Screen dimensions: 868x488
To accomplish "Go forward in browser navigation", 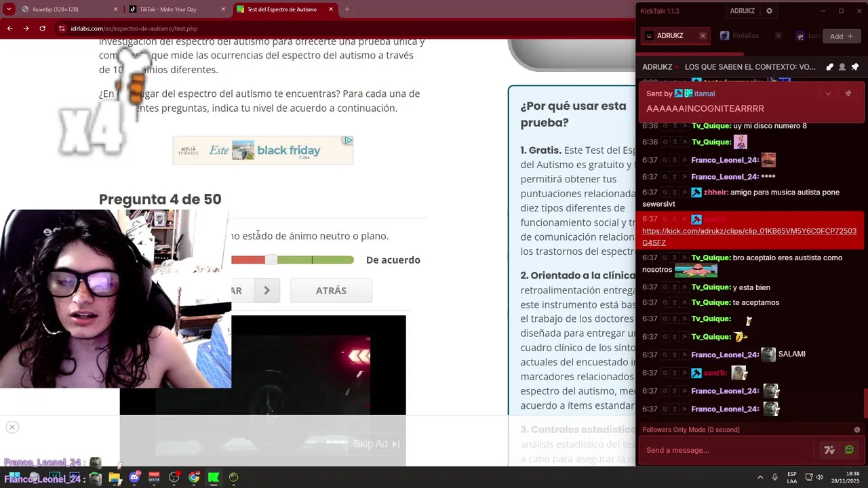I will pyautogui.click(x=26, y=28).
